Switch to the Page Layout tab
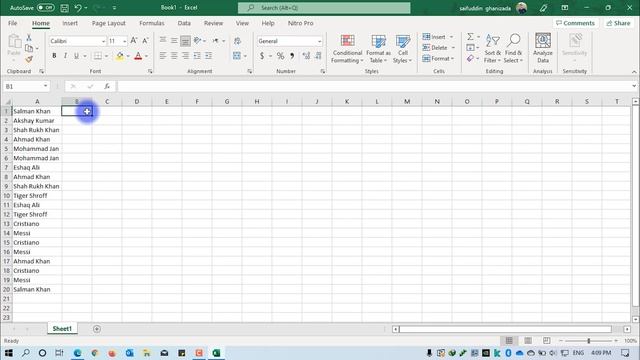Viewport: 640px width, 360px height. tap(109, 23)
